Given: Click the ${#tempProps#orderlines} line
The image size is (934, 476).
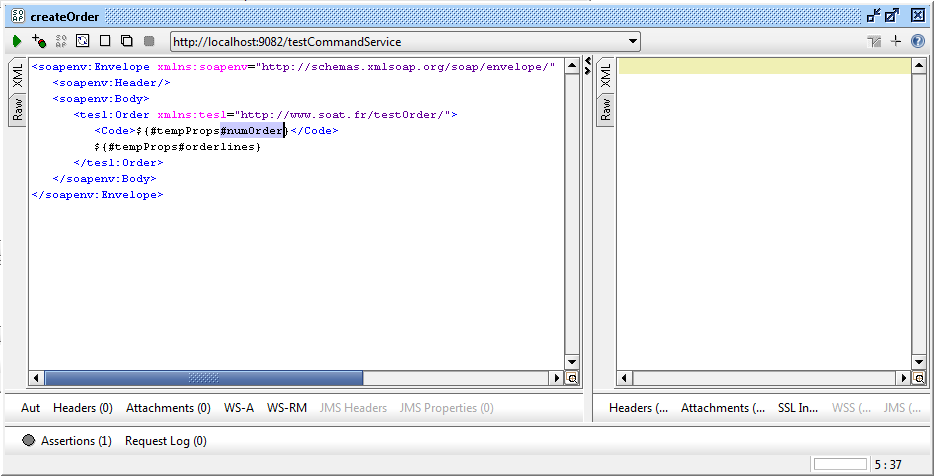Looking at the screenshot, I should tap(178, 147).
